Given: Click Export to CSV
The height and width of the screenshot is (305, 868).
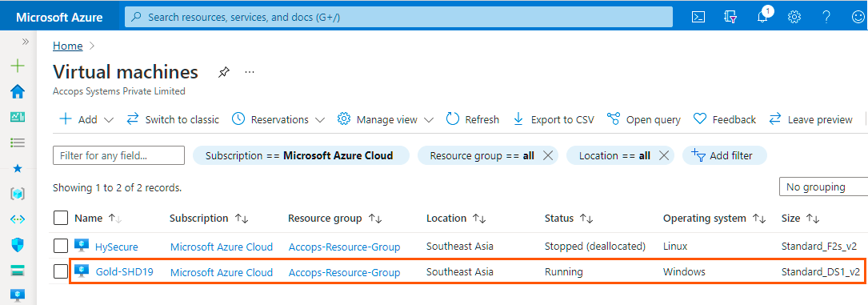Looking at the screenshot, I should coord(554,119).
